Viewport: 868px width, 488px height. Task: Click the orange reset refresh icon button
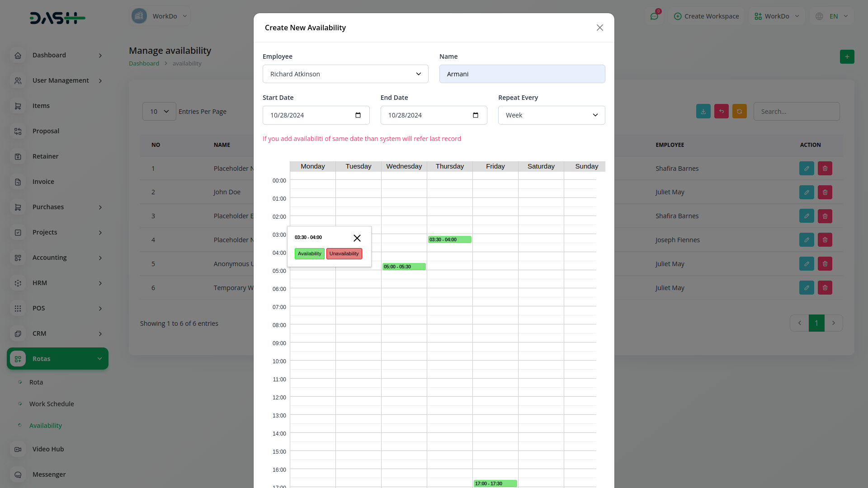[739, 112]
